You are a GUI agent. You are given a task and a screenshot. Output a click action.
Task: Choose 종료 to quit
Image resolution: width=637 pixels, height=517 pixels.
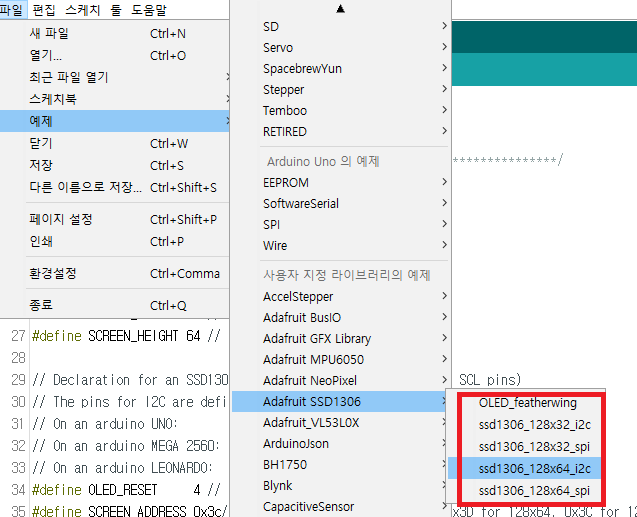pyautogui.click(x=115, y=305)
